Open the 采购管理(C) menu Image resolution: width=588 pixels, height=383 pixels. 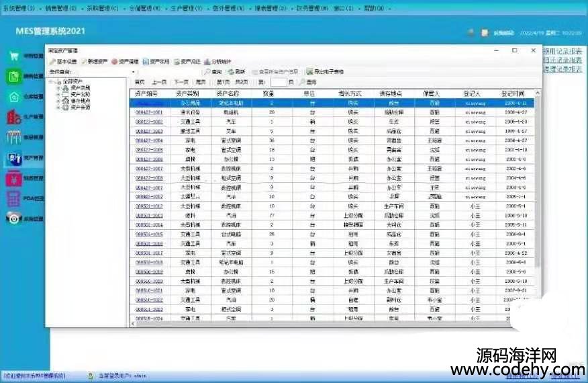click(103, 8)
